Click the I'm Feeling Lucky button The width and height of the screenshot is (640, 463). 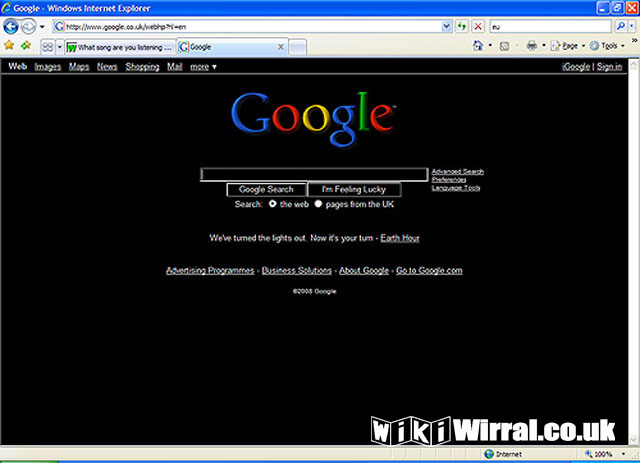tap(354, 189)
